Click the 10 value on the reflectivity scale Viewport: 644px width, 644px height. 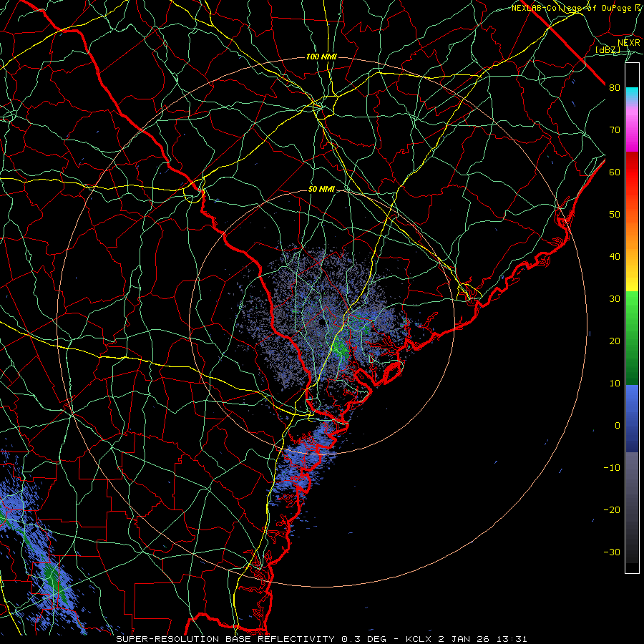click(615, 384)
